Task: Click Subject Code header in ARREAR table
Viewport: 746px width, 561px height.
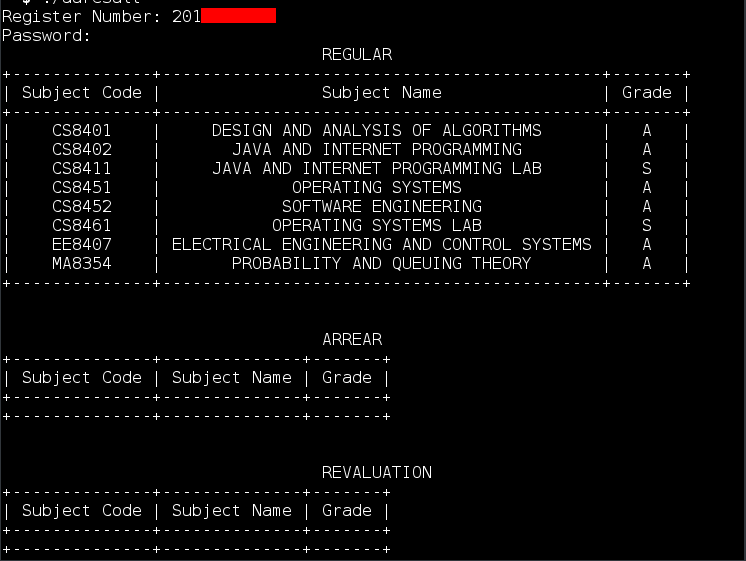Action: pos(82,378)
